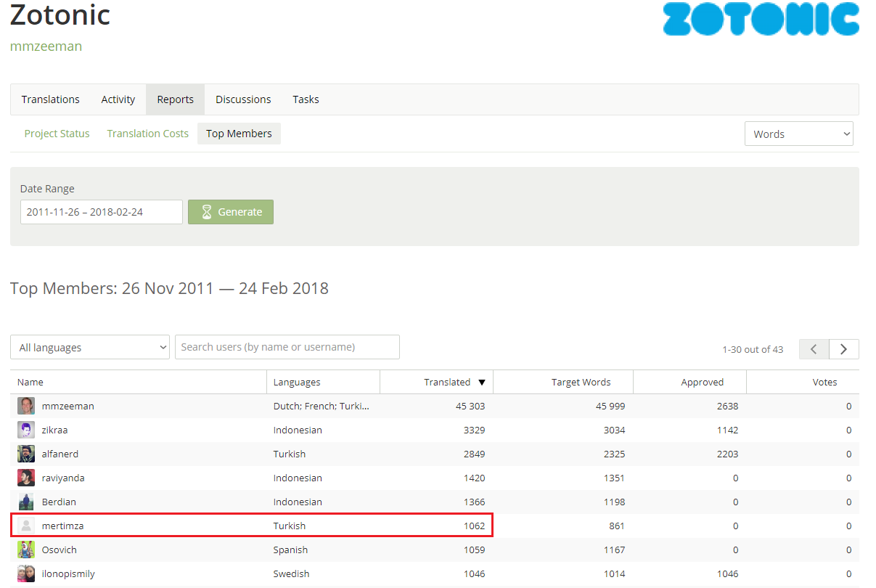Screen dimensions: 876x588
Task: Click Spanish language cell for Osovich
Action: tap(290, 550)
